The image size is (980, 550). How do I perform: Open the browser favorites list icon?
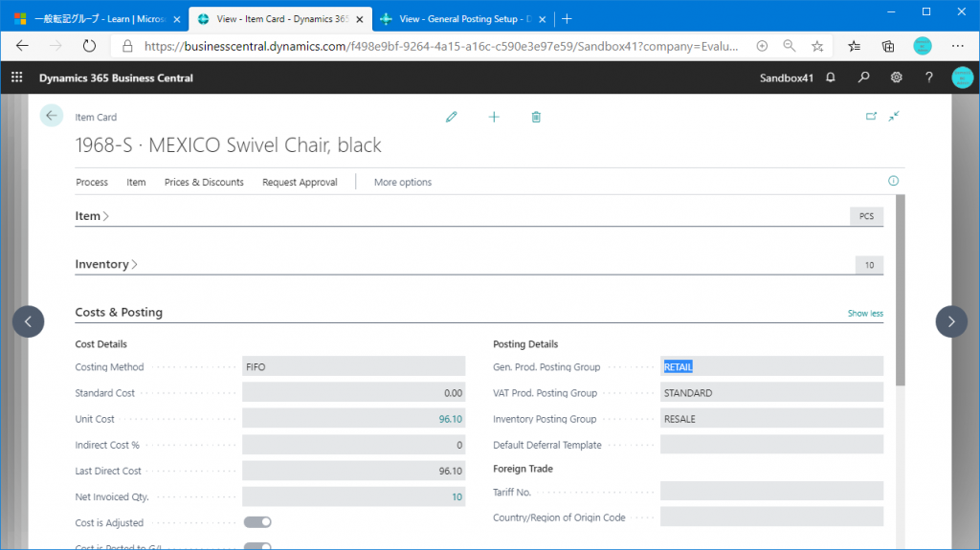pyautogui.click(x=855, y=46)
